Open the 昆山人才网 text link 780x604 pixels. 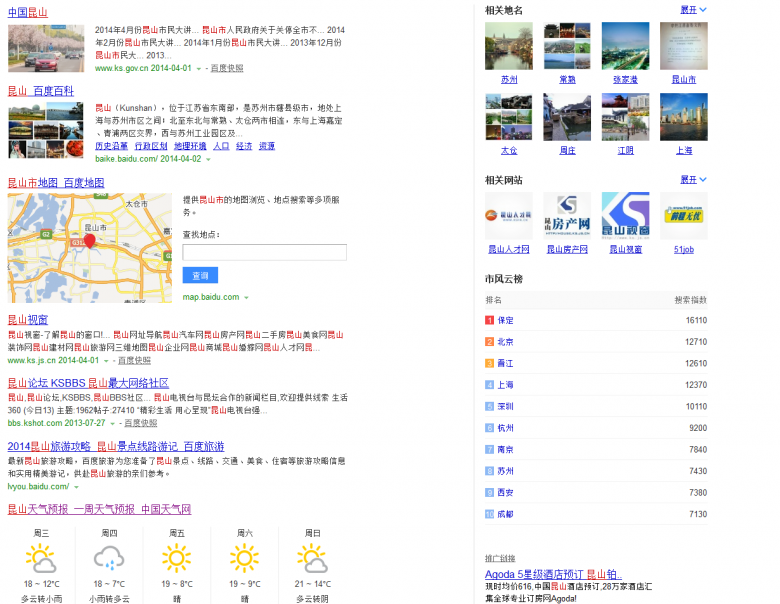pos(509,249)
